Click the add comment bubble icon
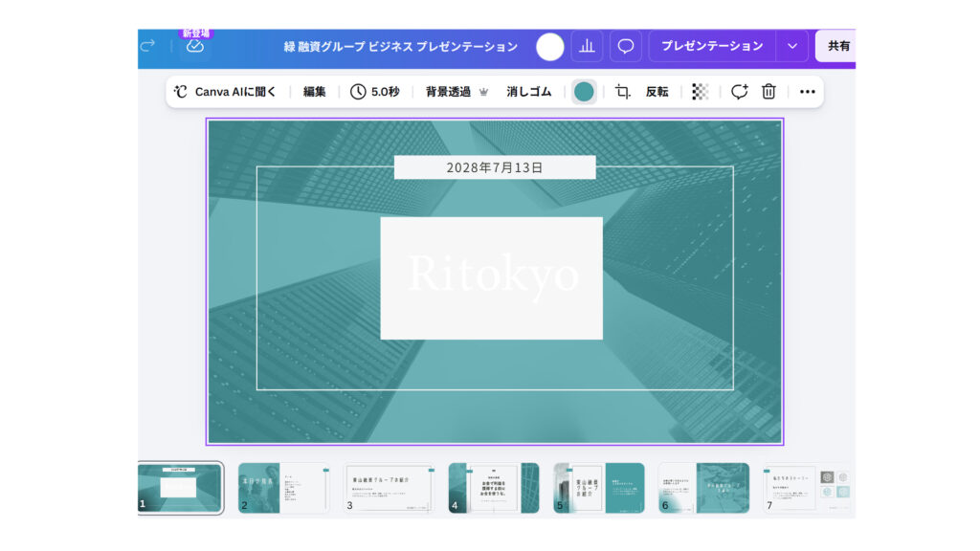This screenshot has width=980, height=551. 740,92
